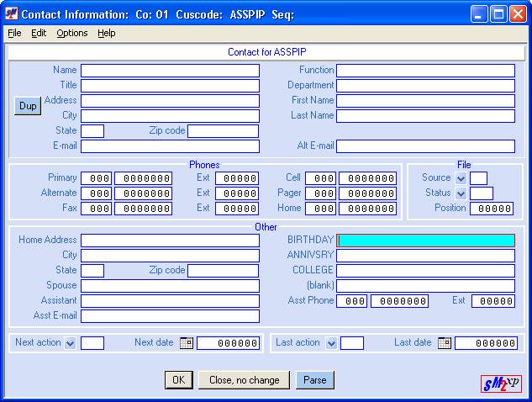Focus the COLLEGE input field
This screenshot has width=532, height=402.
tap(425, 271)
